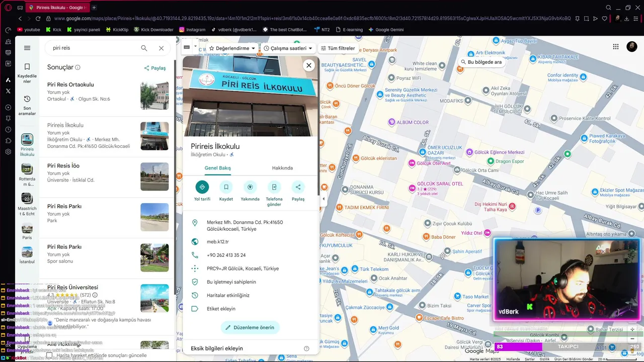
Task: Select Piri Resis İöo search result
Action: [x=107, y=177]
